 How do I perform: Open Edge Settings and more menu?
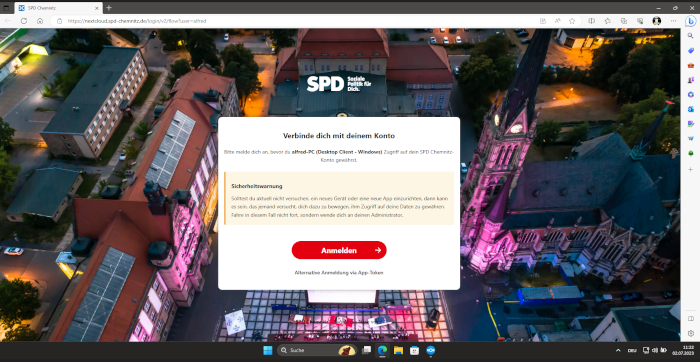point(673,21)
